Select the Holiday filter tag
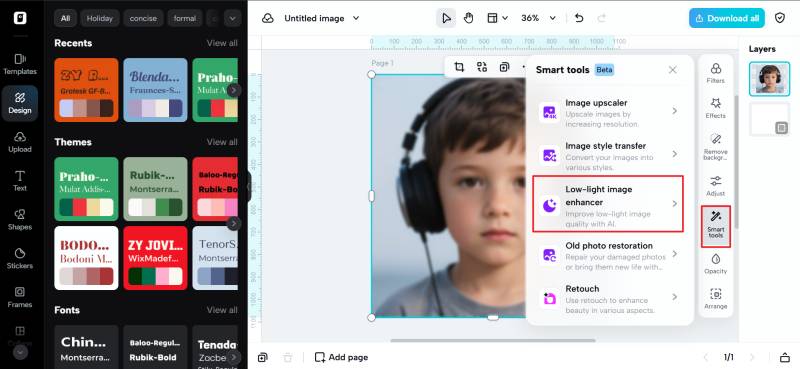Image resolution: width=800 pixels, height=369 pixels. point(99,18)
